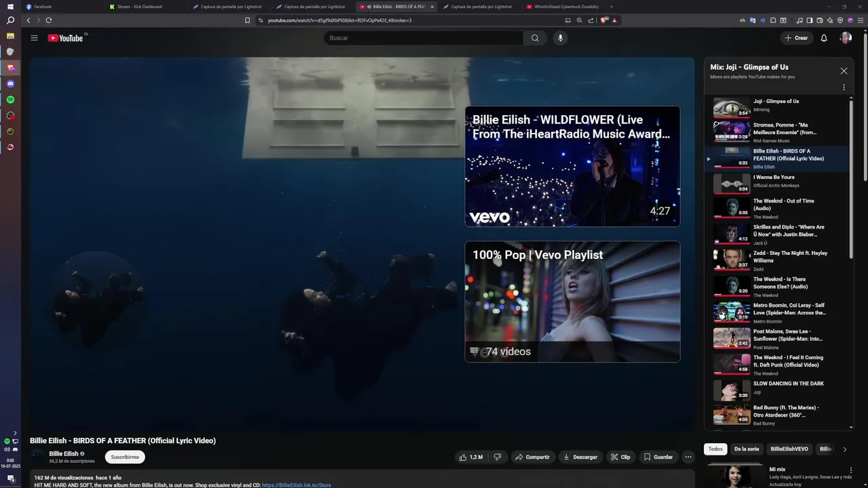
Task: Open the WILDFLOWER live end-screen video
Action: pos(572,166)
